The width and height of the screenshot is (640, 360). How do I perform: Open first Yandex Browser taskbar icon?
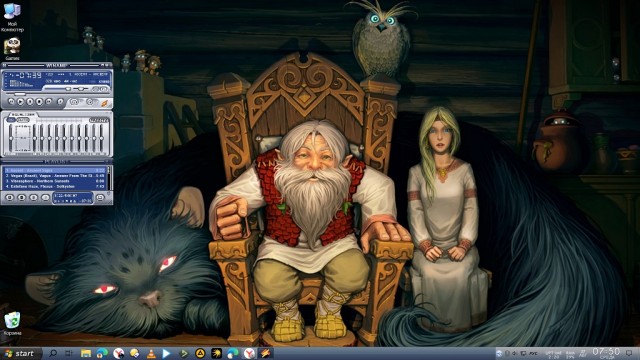[118, 353]
